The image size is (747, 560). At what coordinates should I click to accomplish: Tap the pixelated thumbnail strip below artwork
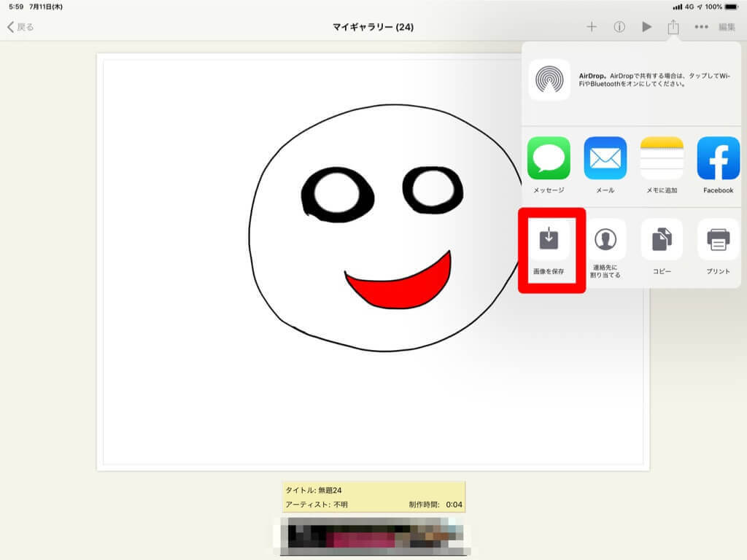point(373,536)
